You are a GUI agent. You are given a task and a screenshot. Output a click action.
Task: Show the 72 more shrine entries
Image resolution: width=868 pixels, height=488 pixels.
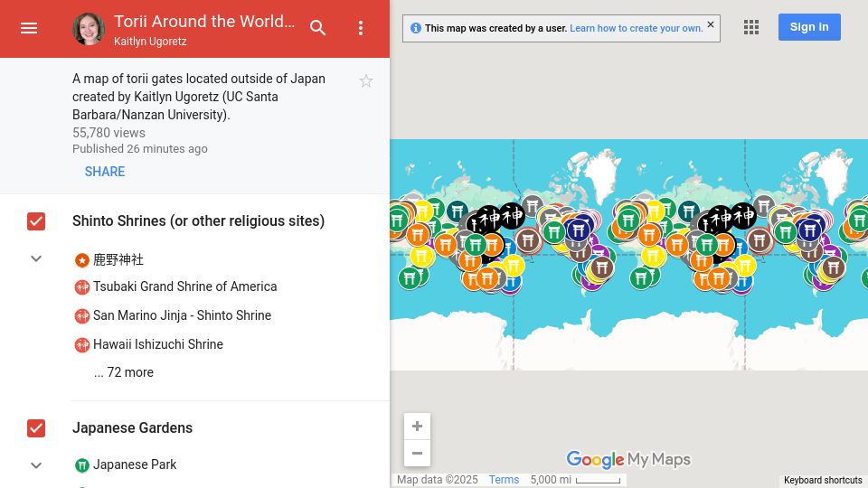click(x=124, y=372)
